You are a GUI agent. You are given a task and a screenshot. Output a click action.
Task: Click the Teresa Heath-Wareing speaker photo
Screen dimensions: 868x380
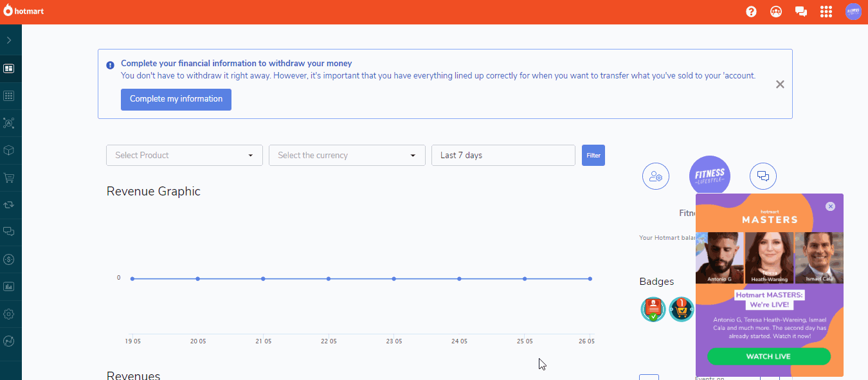click(x=769, y=258)
